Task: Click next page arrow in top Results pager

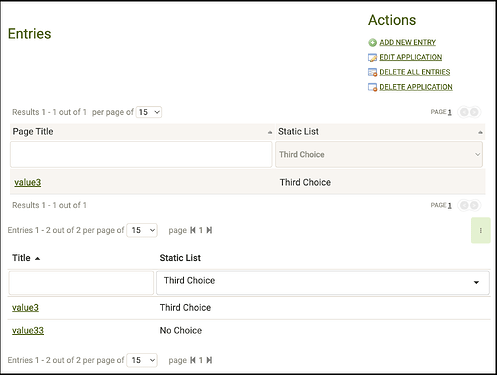Action: tap(474, 112)
